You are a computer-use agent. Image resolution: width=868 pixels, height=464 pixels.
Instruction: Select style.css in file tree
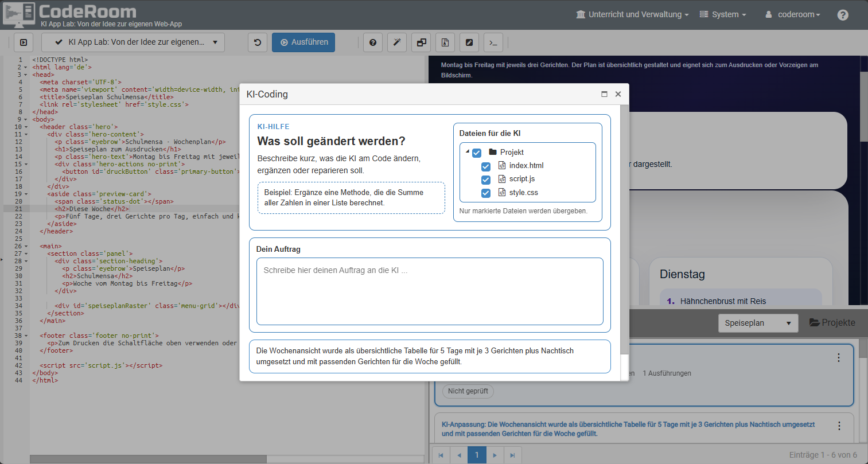coord(523,193)
